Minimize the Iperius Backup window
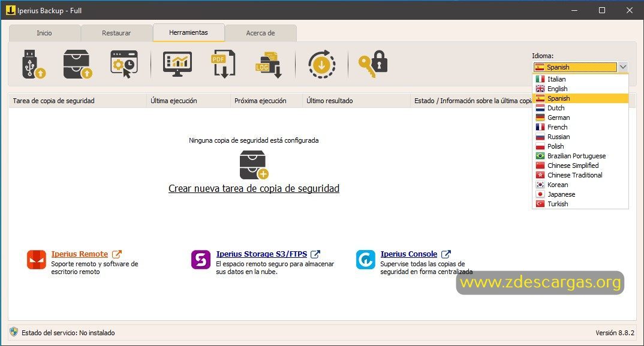Viewport: 644px width, 346px height. point(574,10)
